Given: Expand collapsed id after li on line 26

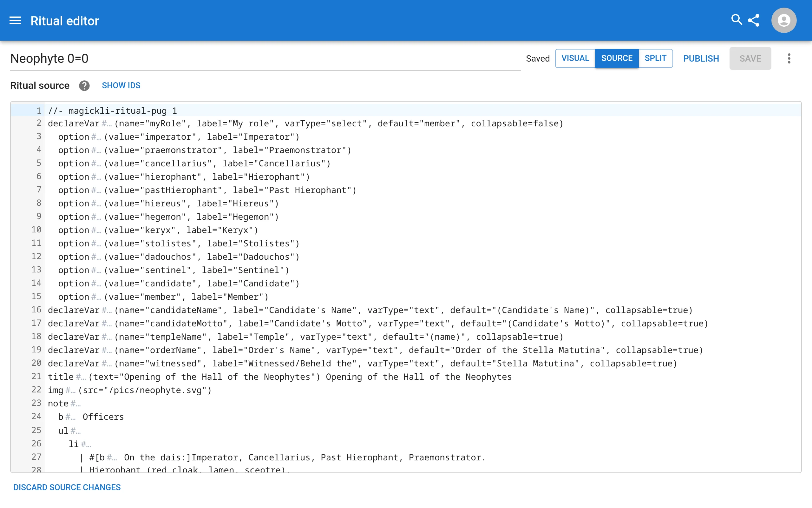Looking at the screenshot, I should [86, 444].
